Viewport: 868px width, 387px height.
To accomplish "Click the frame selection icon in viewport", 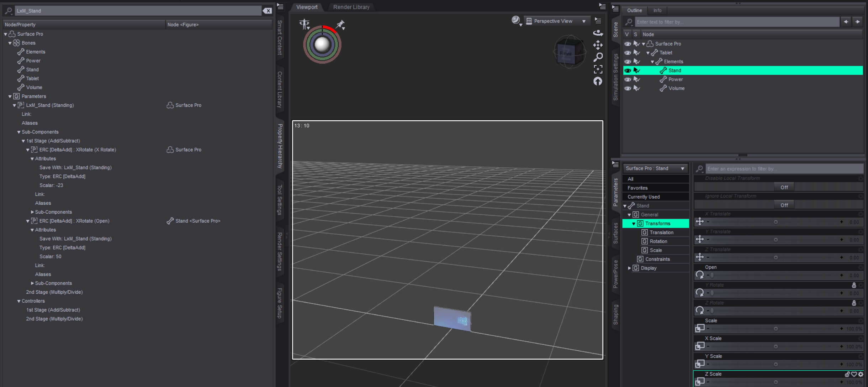I will (598, 69).
